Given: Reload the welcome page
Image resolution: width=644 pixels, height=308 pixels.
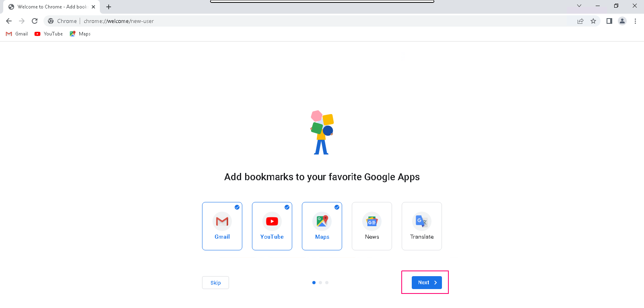Looking at the screenshot, I should click(35, 21).
